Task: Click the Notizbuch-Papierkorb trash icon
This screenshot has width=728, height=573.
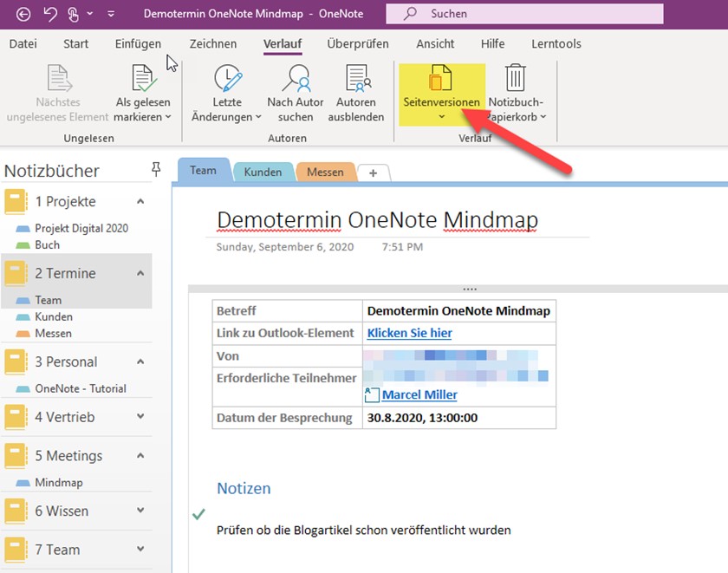Action: click(x=516, y=77)
